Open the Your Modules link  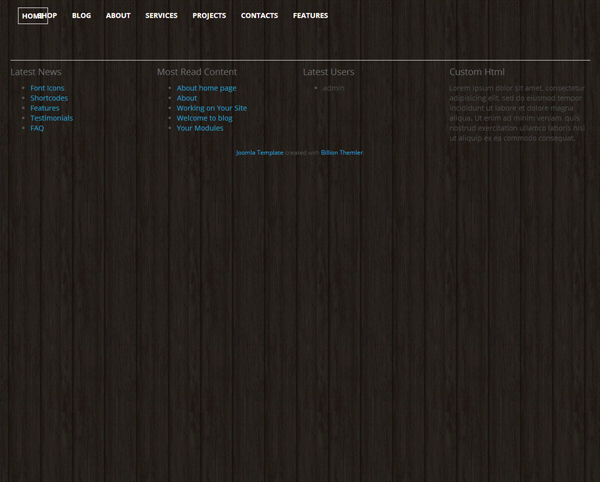point(200,128)
